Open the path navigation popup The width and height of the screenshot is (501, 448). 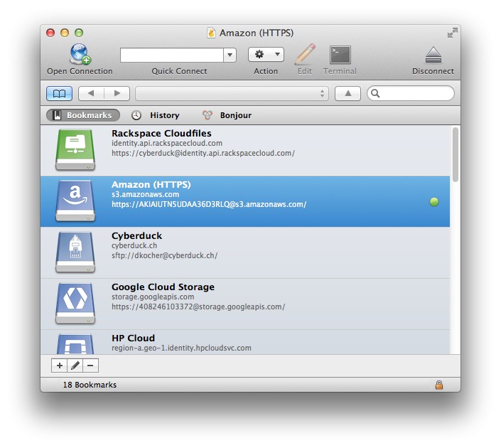click(x=232, y=93)
